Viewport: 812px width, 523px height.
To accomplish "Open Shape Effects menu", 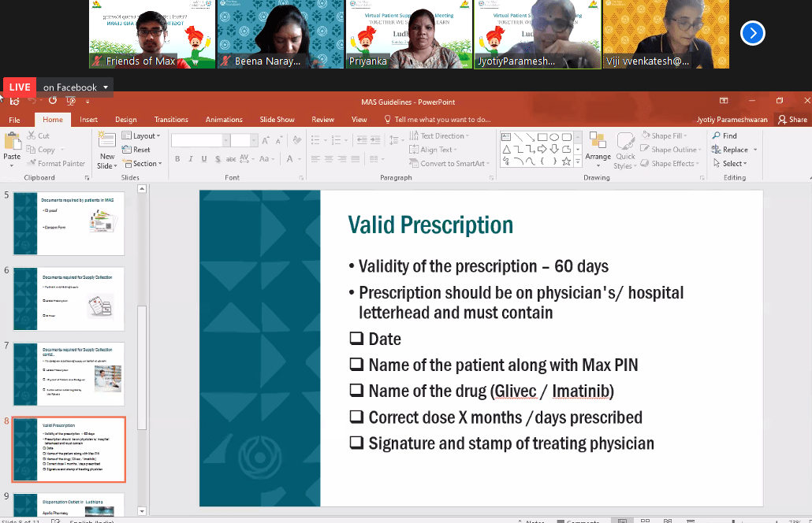I will click(x=669, y=164).
